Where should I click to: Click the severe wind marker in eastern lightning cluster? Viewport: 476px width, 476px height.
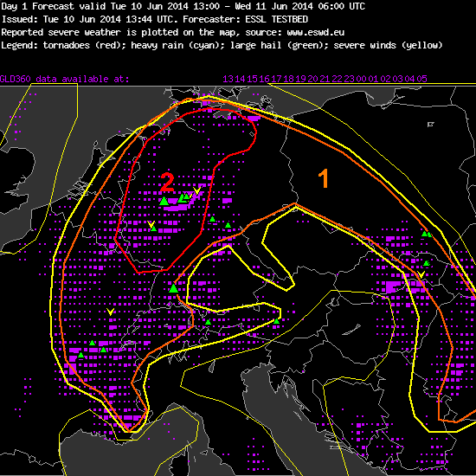click(421, 274)
